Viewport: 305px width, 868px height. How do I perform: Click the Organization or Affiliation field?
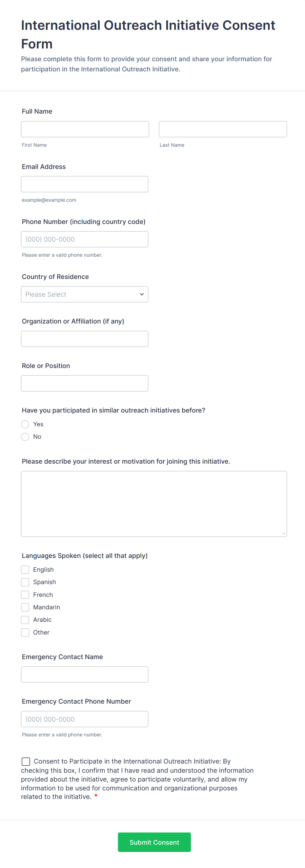pyautogui.click(x=84, y=339)
